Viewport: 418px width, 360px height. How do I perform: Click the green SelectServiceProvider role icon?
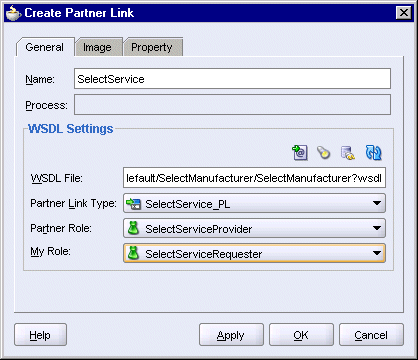[133, 228]
